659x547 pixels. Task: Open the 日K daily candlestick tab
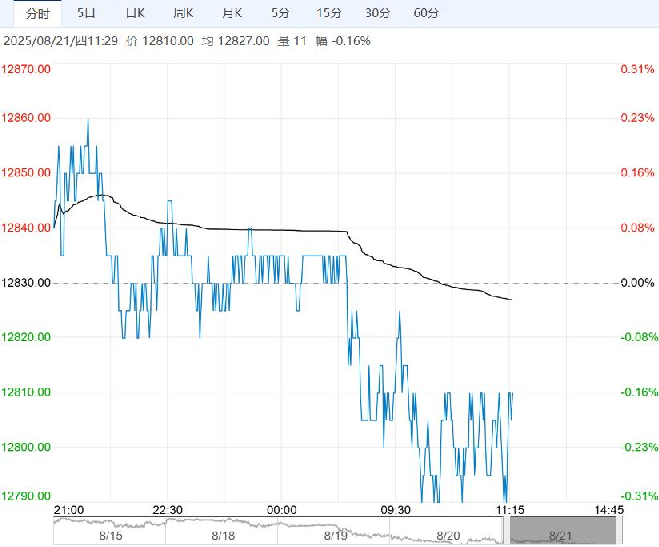(135, 13)
